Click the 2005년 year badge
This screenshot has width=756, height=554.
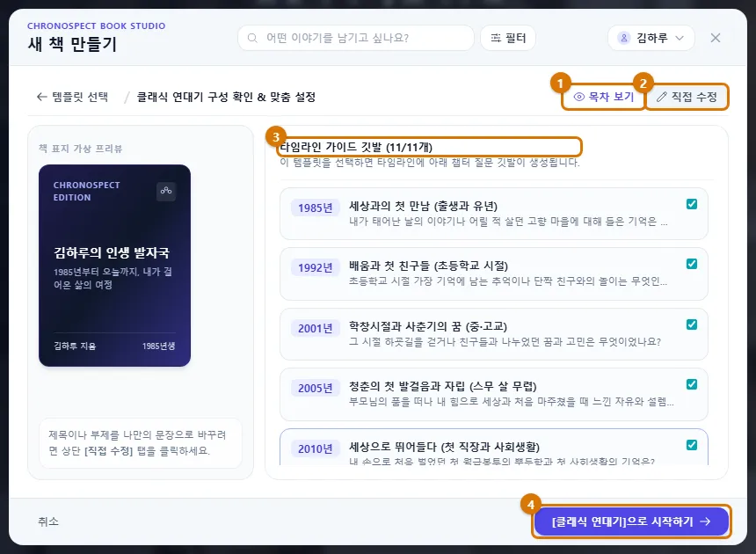(x=315, y=388)
